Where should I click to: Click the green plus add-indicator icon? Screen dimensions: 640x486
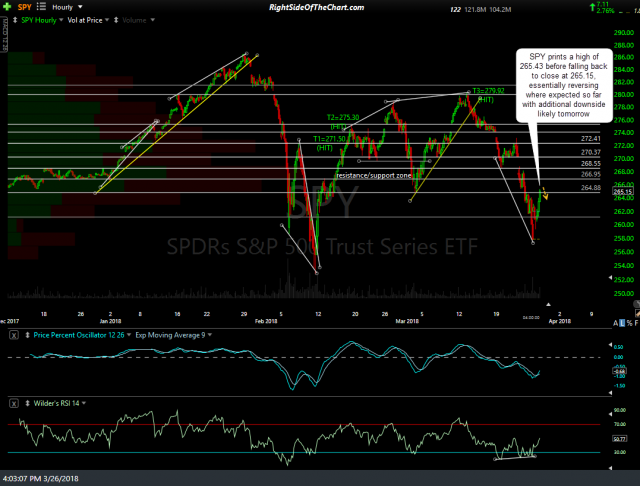click(7, 7)
